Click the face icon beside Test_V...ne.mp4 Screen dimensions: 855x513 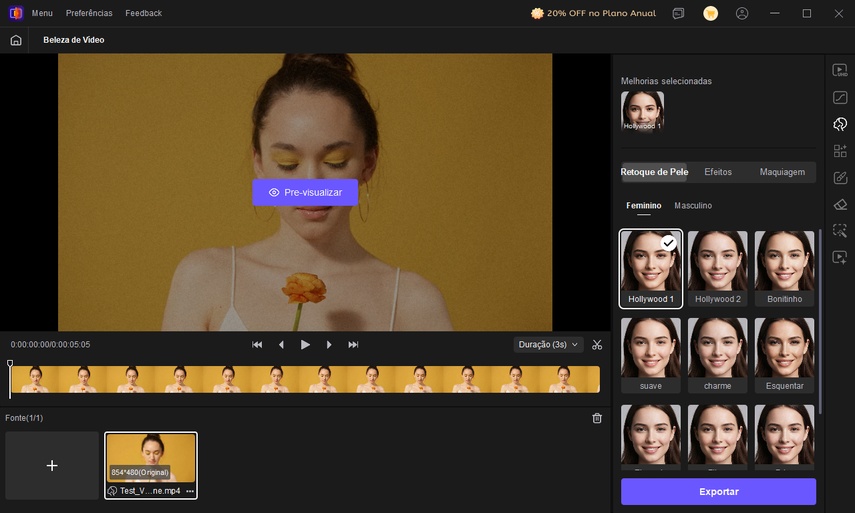pyautogui.click(x=112, y=491)
